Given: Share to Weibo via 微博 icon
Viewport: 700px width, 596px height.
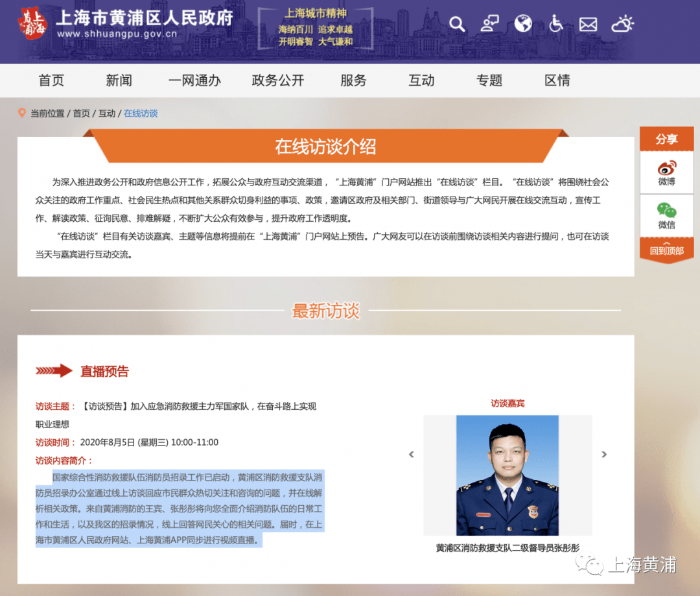Looking at the screenshot, I should coord(666,173).
